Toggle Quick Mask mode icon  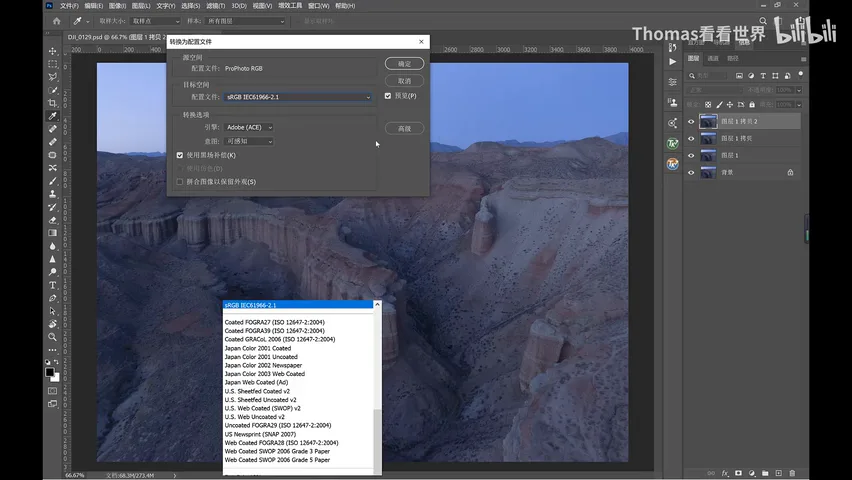(53, 391)
